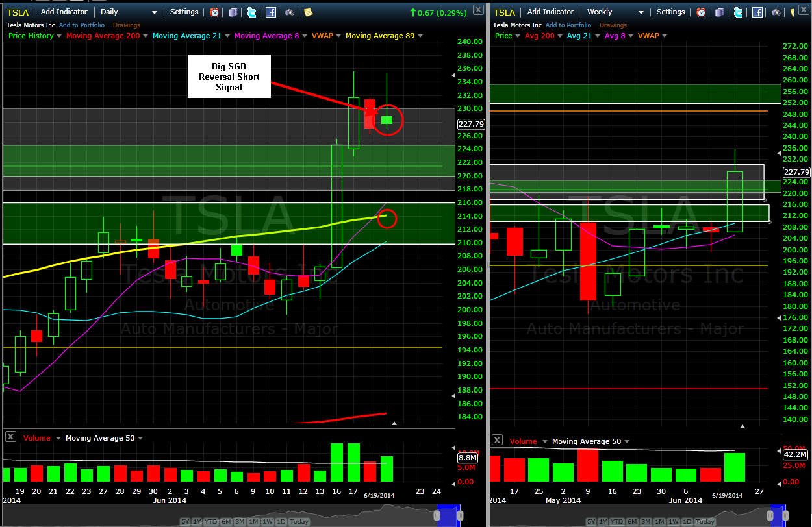Click the blue timeline range slider under Daily chart
The width and height of the screenshot is (812, 527).
point(448,515)
